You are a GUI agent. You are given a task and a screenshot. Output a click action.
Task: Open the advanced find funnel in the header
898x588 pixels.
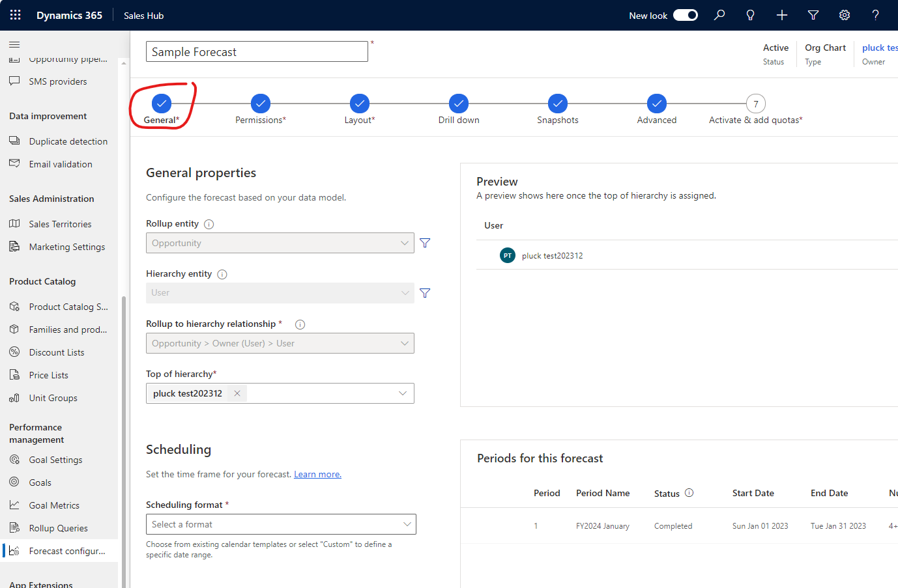click(813, 15)
